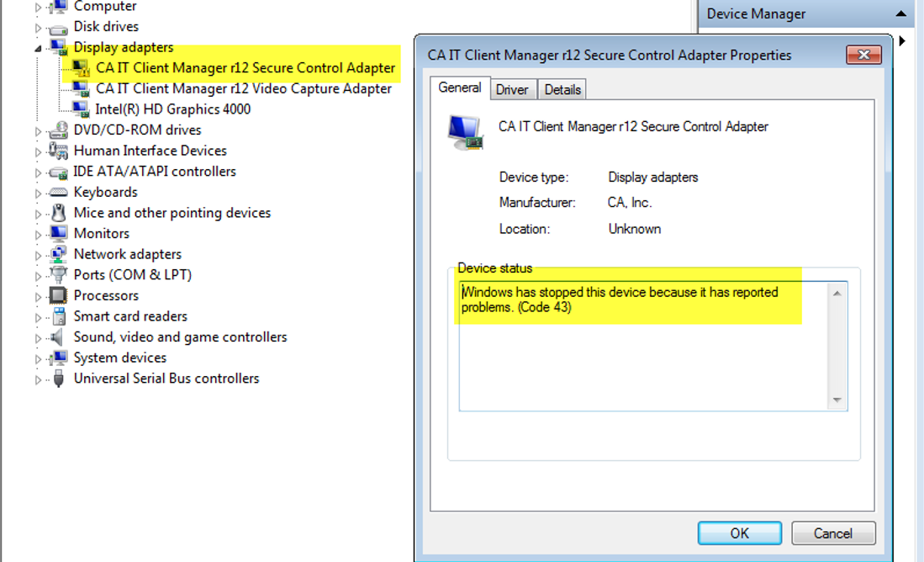Switch to the General tab
Viewport: 924px width, 562px height.
coord(460,87)
